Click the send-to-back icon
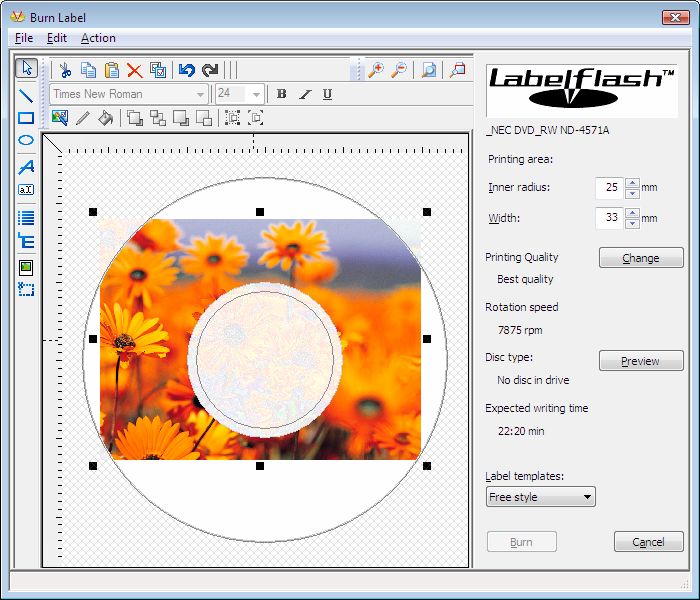The height and width of the screenshot is (600, 700). (x=158, y=118)
